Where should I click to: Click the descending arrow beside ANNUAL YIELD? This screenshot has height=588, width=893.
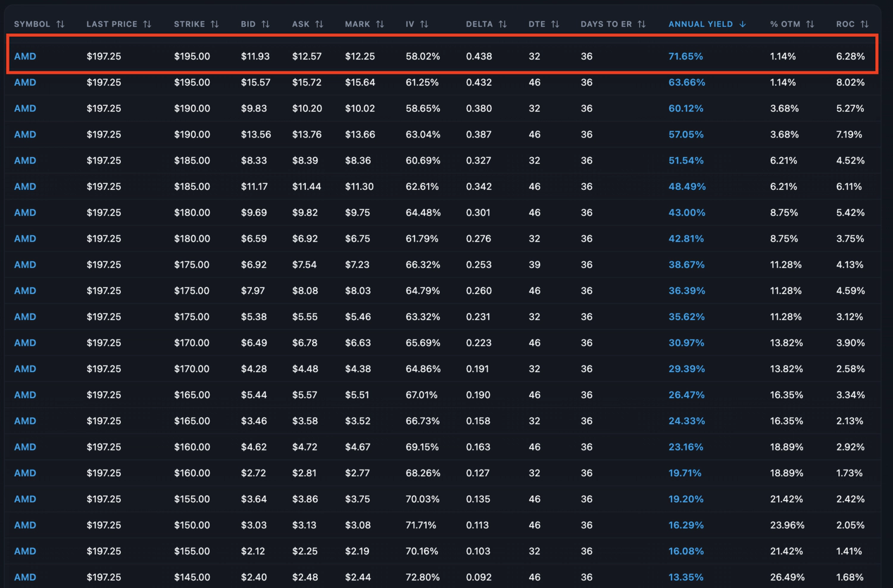pyautogui.click(x=742, y=24)
